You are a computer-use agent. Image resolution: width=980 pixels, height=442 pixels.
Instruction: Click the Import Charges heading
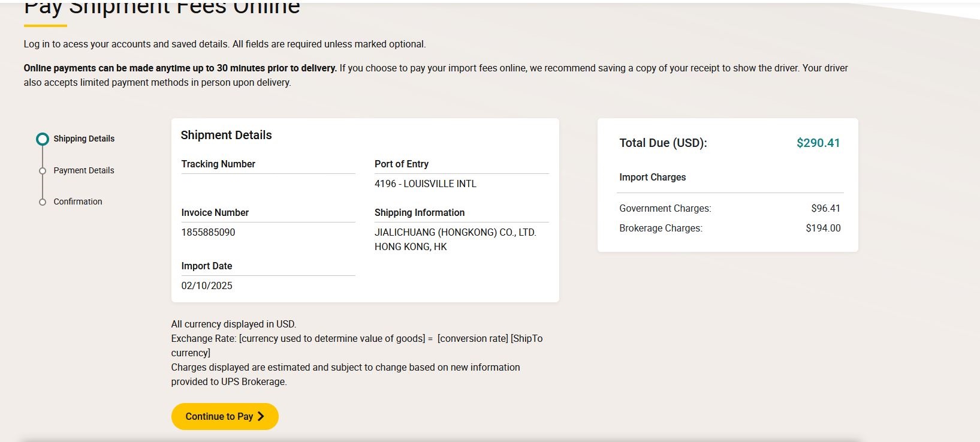tap(652, 177)
